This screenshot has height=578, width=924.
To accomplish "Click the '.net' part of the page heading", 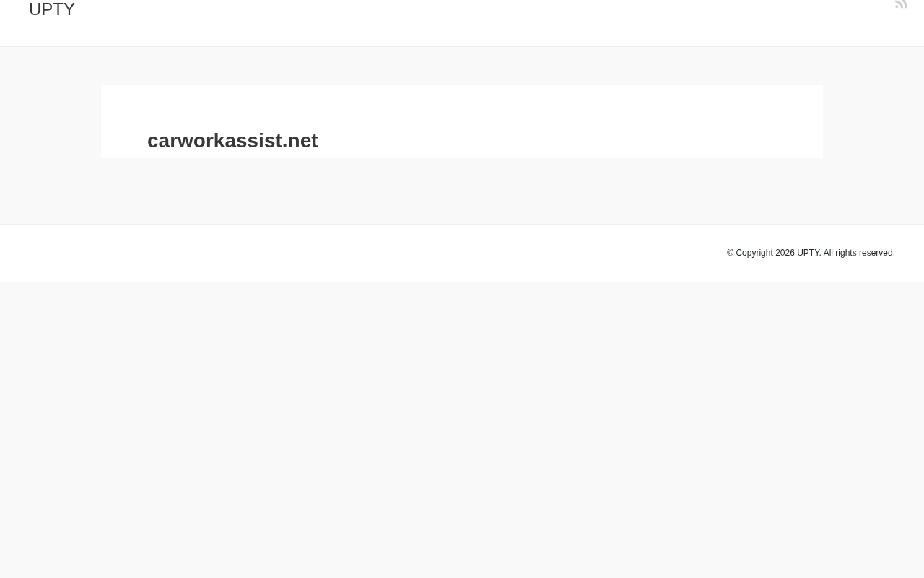I will point(300,140).
